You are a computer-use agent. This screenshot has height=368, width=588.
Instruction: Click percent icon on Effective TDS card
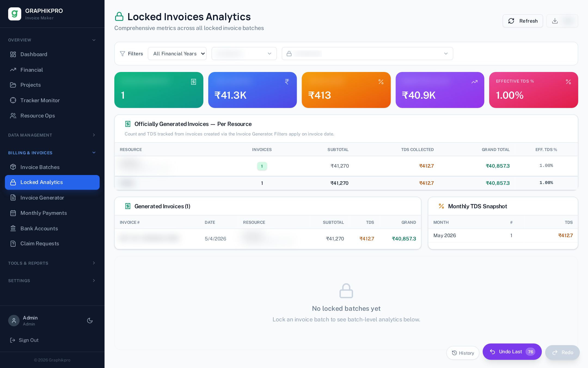pyautogui.click(x=568, y=82)
